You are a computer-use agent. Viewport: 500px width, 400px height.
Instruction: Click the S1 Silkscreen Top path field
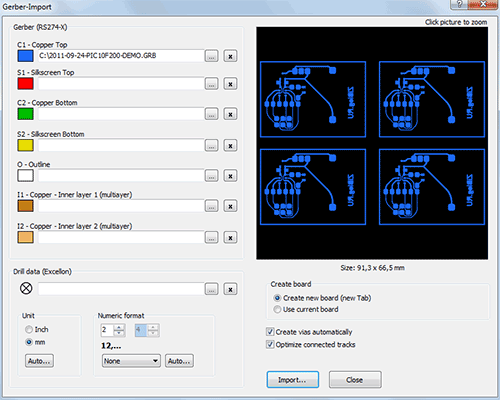[121, 83]
